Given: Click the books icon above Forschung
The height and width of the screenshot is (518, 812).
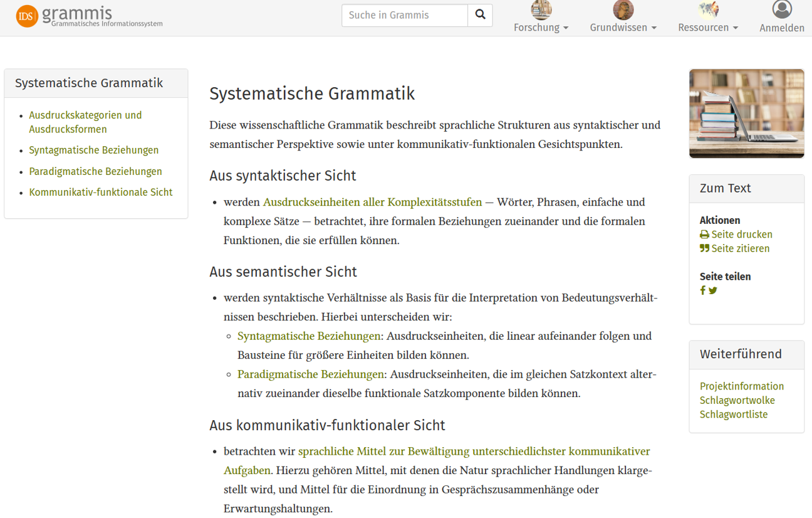Looking at the screenshot, I should coord(541,9).
